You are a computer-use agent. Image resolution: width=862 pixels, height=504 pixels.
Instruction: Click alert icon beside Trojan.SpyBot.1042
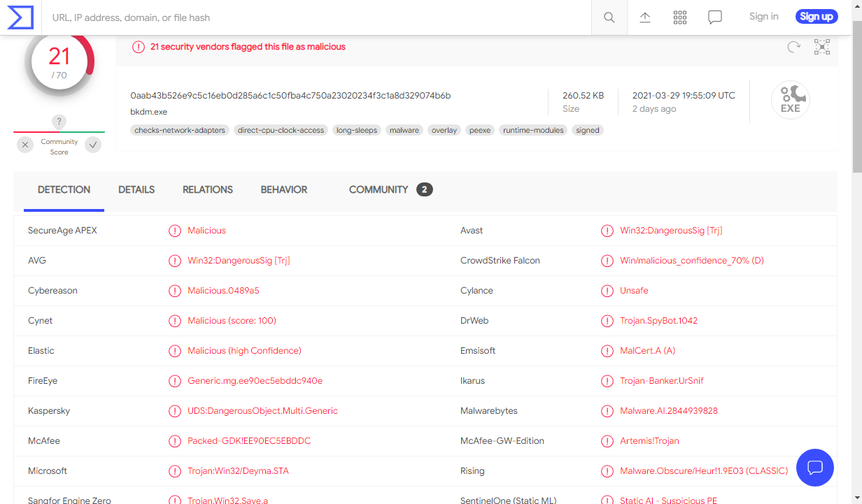607,321
